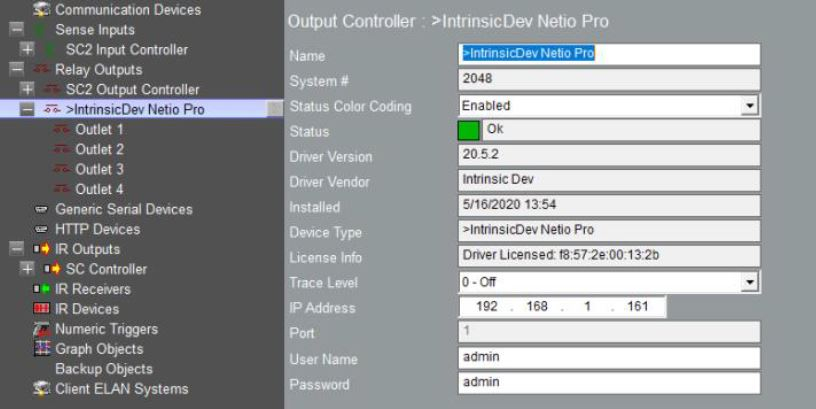Image resolution: width=816 pixels, height=409 pixels.
Task: Click the last IP Address octet 161
Action: 638,306
